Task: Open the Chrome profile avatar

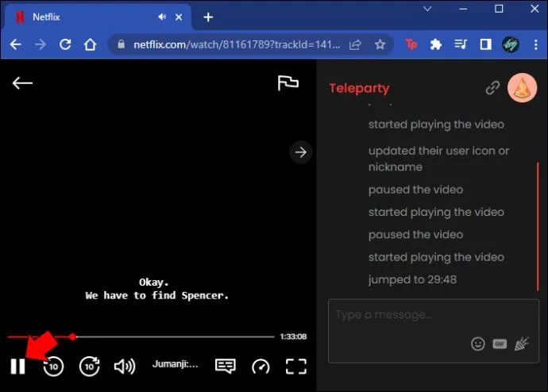Action: (511, 44)
